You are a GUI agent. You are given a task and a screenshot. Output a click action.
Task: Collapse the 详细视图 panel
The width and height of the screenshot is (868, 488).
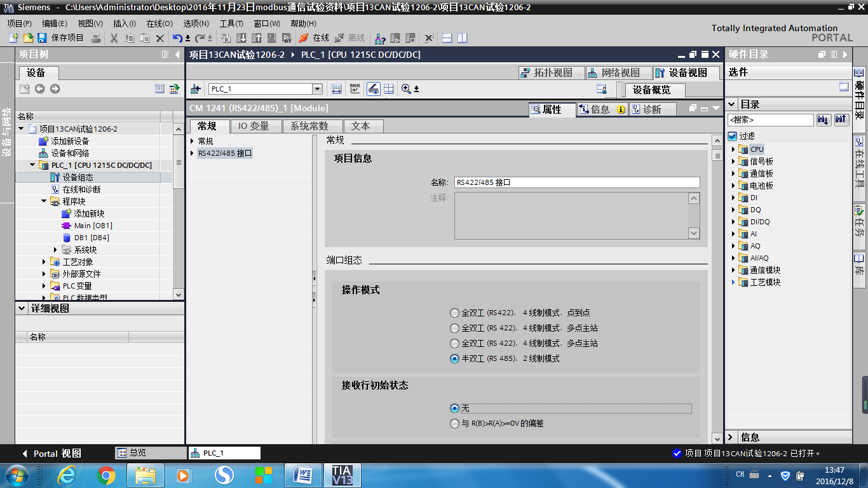(21, 309)
